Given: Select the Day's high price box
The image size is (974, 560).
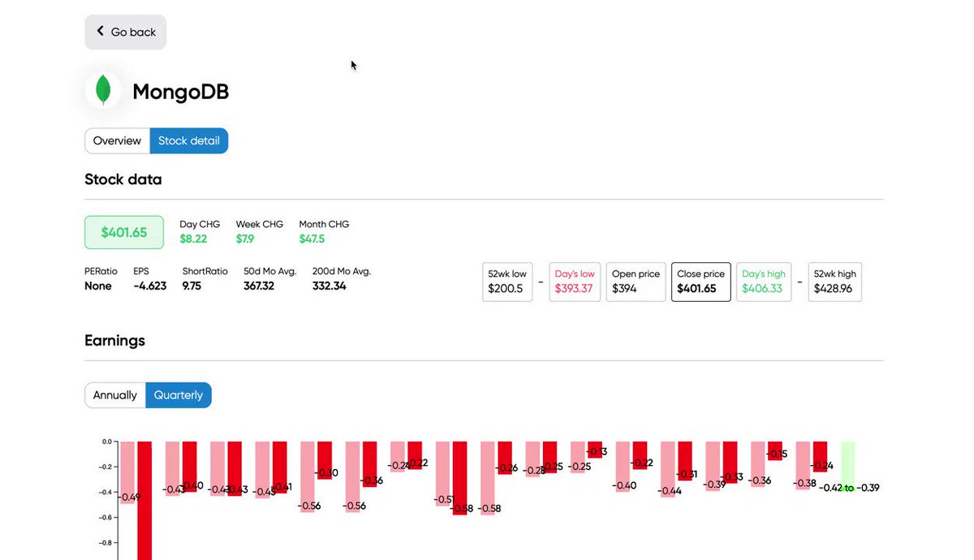Looking at the screenshot, I should click(x=764, y=282).
